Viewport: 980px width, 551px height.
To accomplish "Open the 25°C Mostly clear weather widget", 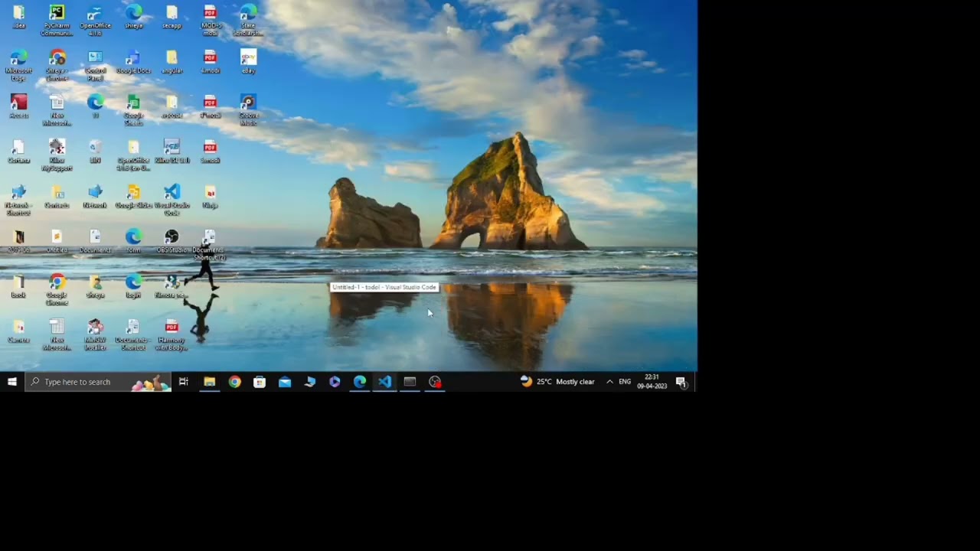I will coord(557,382).
